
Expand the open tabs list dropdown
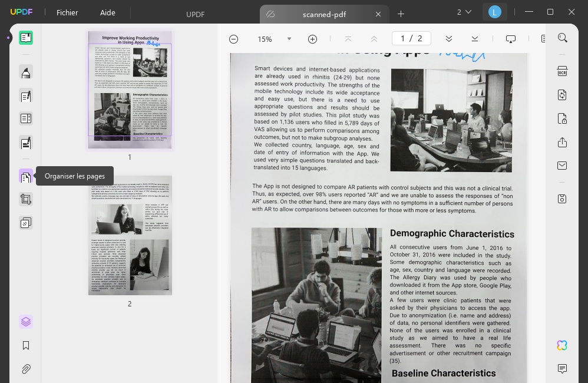tap(464, 12)
